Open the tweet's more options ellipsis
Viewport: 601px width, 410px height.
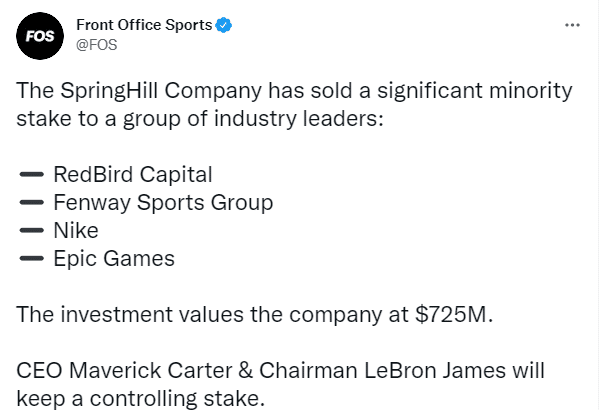pos(572,25)
